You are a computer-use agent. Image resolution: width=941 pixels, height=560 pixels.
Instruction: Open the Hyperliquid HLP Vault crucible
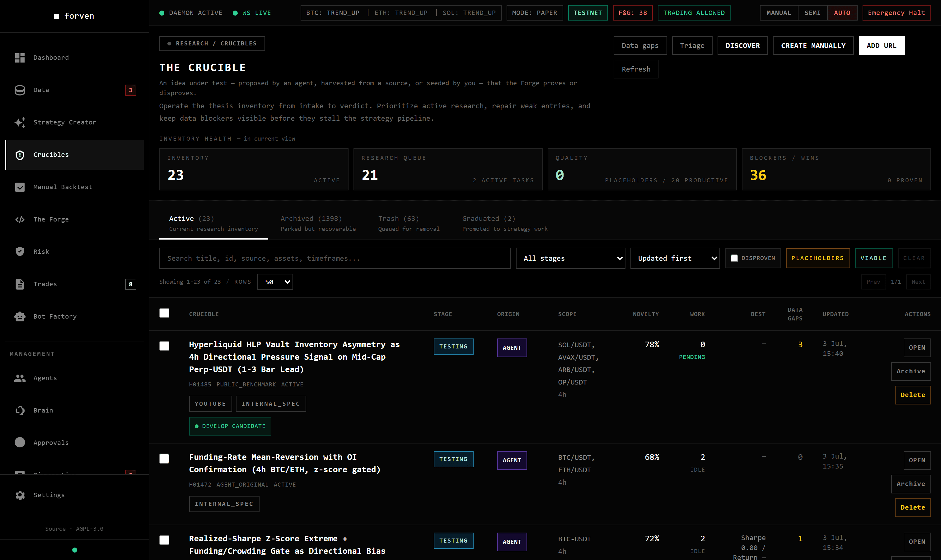point(917,348)
